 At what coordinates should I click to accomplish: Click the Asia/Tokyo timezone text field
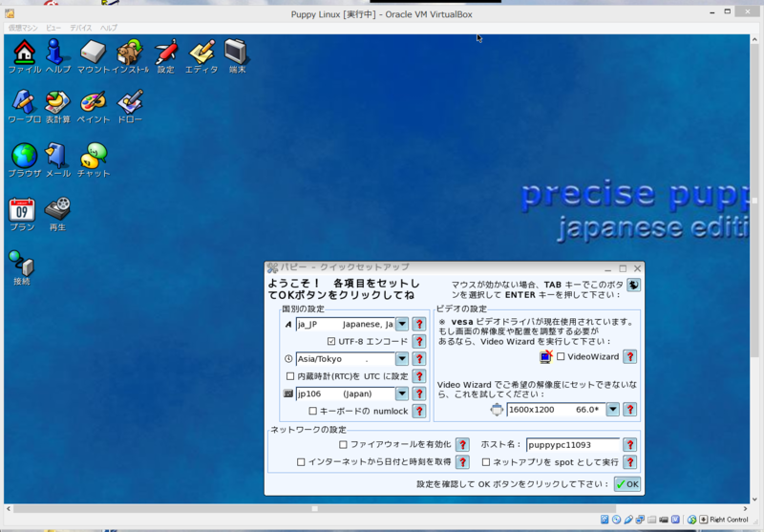(345, 359)
